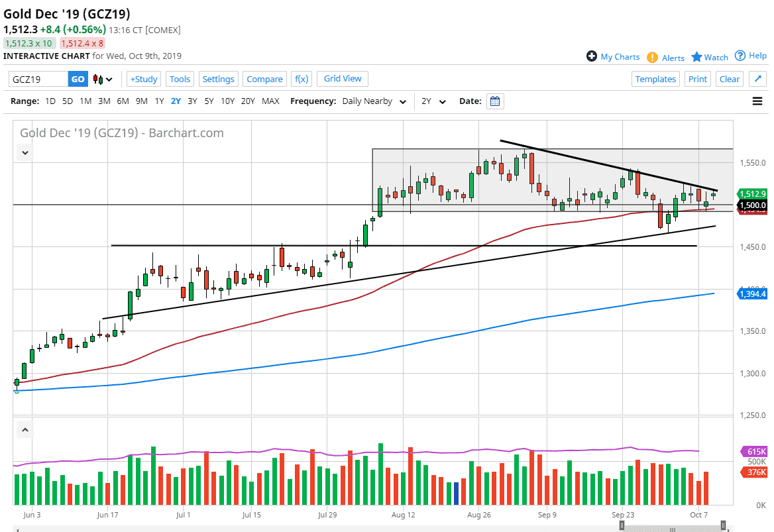Select the 5Y range option
Screen dimensions: 774x532
209,101
